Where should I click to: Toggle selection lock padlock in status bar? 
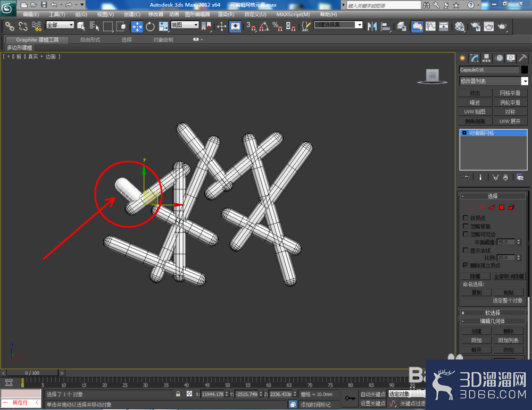(178, 394)
